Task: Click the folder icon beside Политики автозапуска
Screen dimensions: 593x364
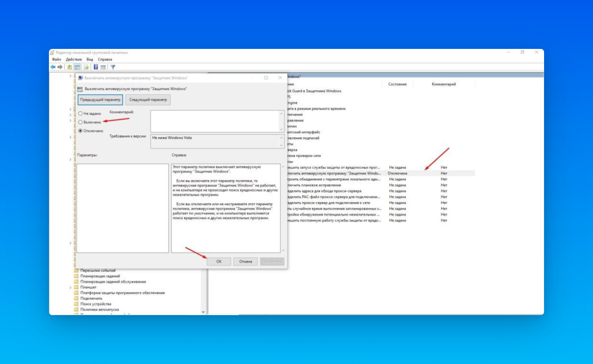Action: [77, 309]
